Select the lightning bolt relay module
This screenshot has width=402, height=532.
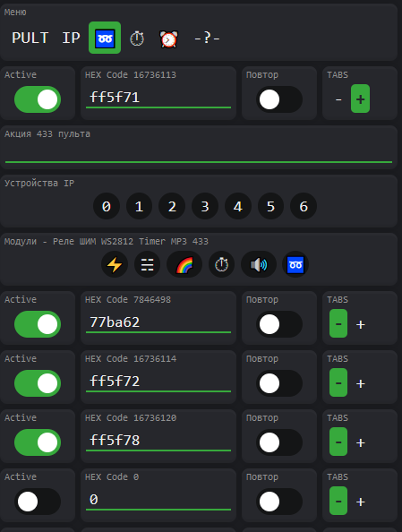point(115,264)
